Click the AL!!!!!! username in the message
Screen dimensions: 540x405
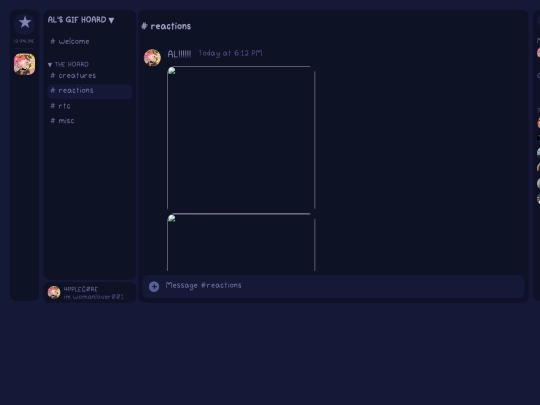(179, 54)
